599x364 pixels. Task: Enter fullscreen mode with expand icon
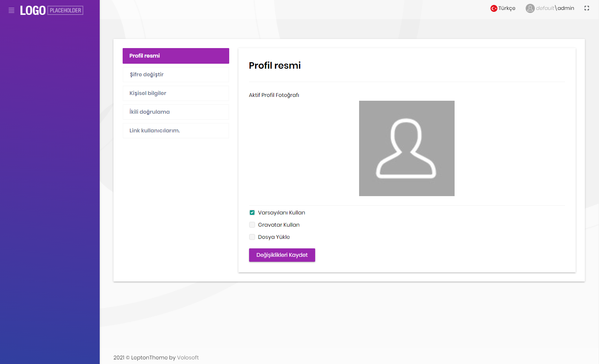point(587,8)
